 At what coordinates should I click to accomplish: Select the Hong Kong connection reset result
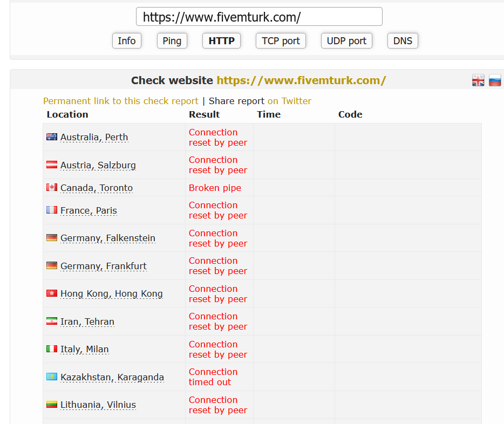point(218,293)
